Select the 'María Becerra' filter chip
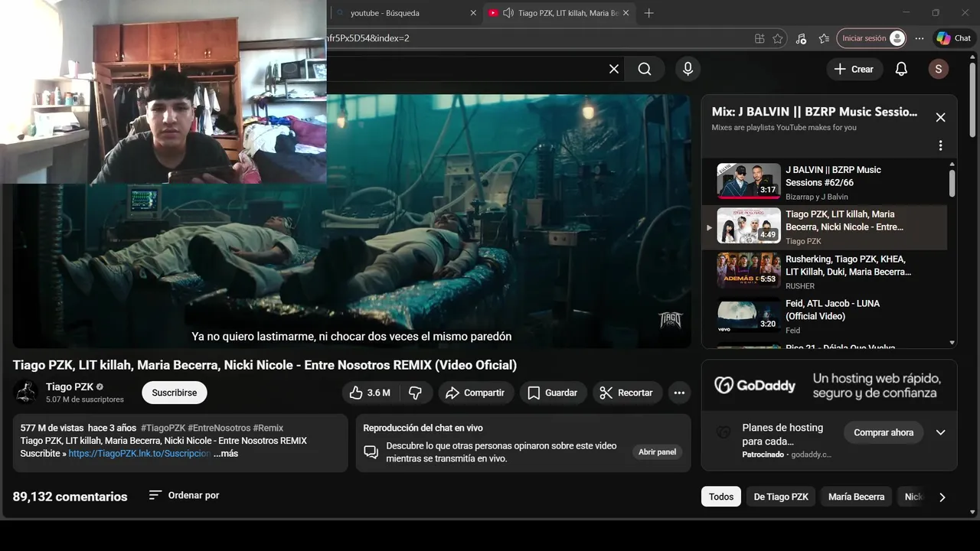Viewport: 980px width, 551px height. click(856, 497)
